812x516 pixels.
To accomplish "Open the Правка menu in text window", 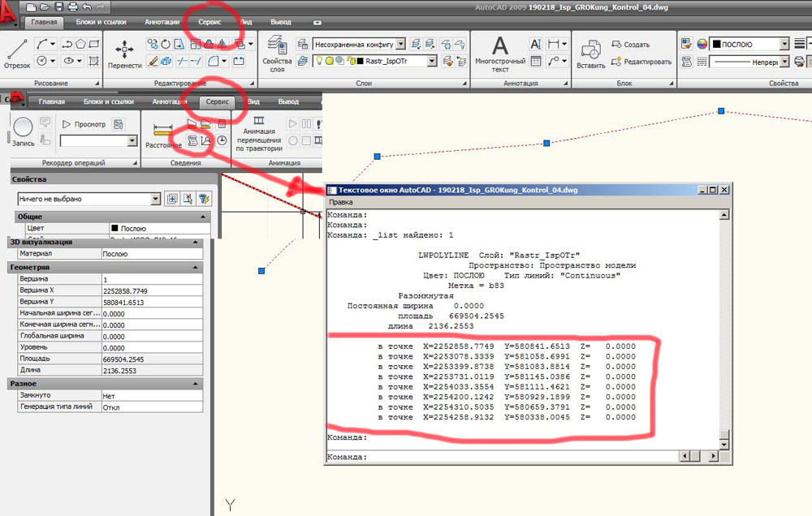I will pyautogui.click(x=340, y=201).
